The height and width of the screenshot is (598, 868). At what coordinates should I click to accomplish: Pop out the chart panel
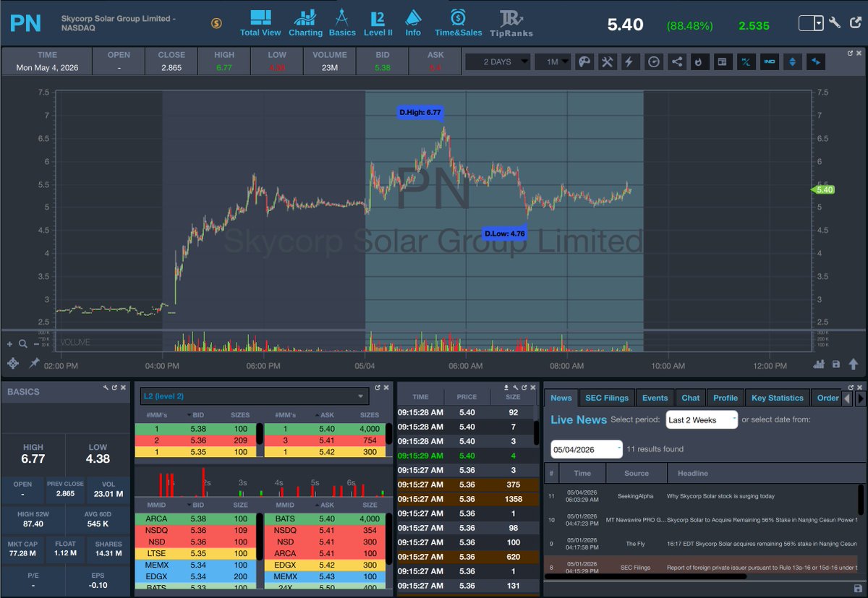click(851, 53)
